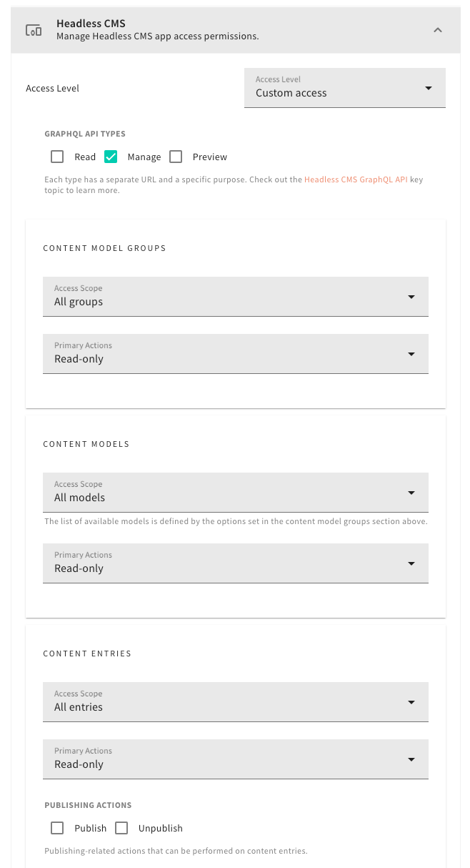Click the arrow icon on All entries selector
The height and width of the screenshot is (868, 470).
(411, 701)
